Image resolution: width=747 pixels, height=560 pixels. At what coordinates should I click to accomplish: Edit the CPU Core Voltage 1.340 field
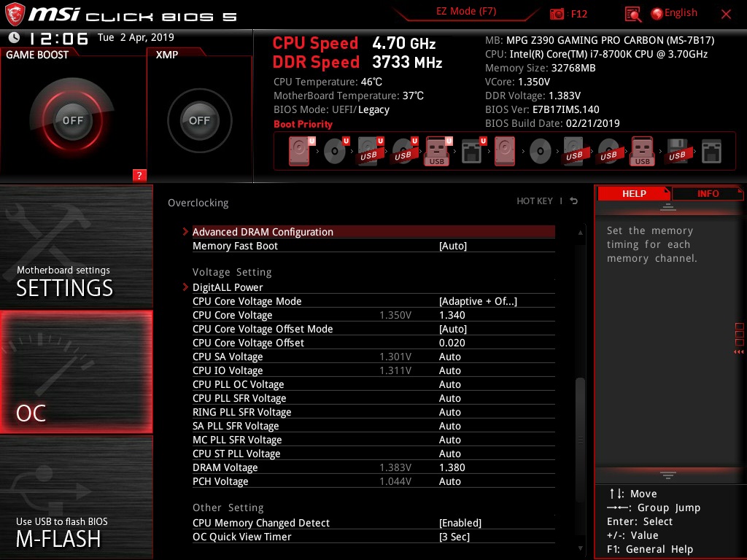coord(452,315)
